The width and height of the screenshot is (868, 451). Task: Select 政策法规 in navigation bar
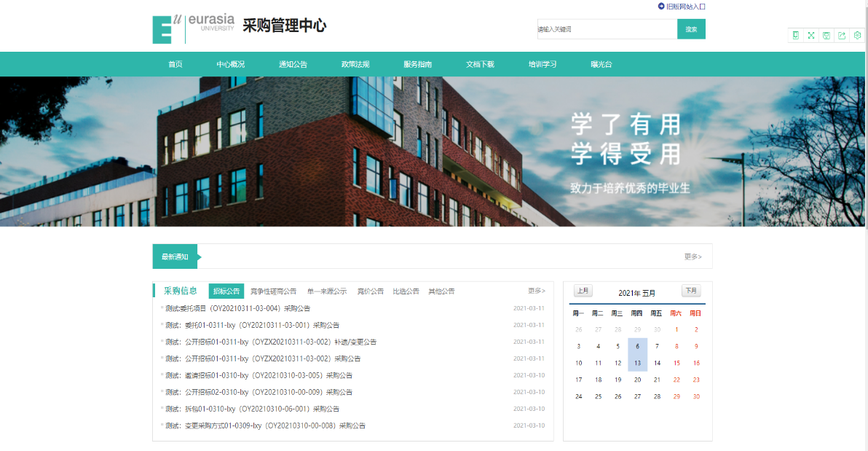[355, 64]
